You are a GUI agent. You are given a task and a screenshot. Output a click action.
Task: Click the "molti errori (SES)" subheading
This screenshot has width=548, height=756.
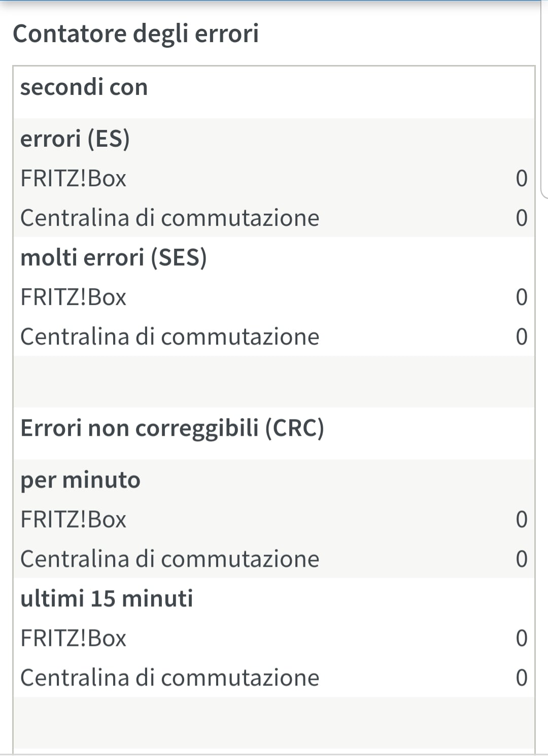coord(113,257)
